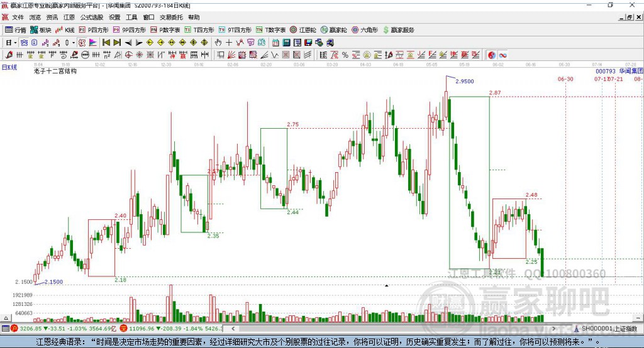This screenshot has height=348, width=644.
Task: Click the up-triangle button beside volume panel
Action: point(6,318)
